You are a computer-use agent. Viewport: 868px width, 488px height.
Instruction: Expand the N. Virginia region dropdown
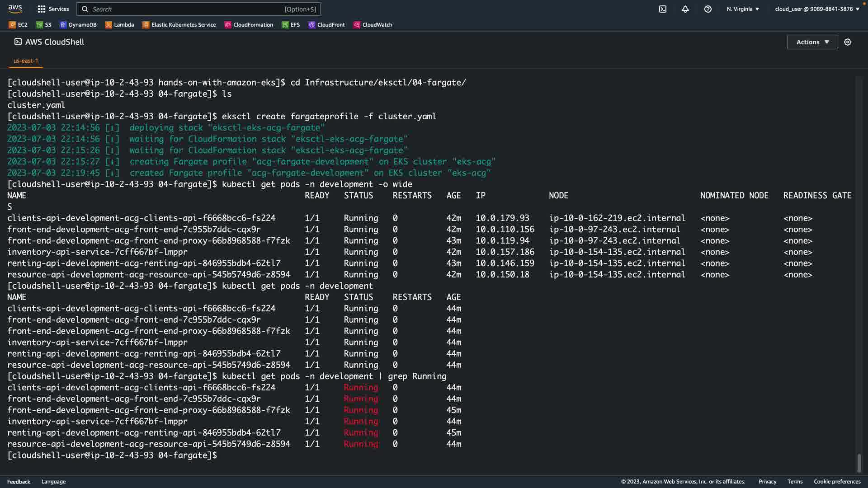coord(743,9)
